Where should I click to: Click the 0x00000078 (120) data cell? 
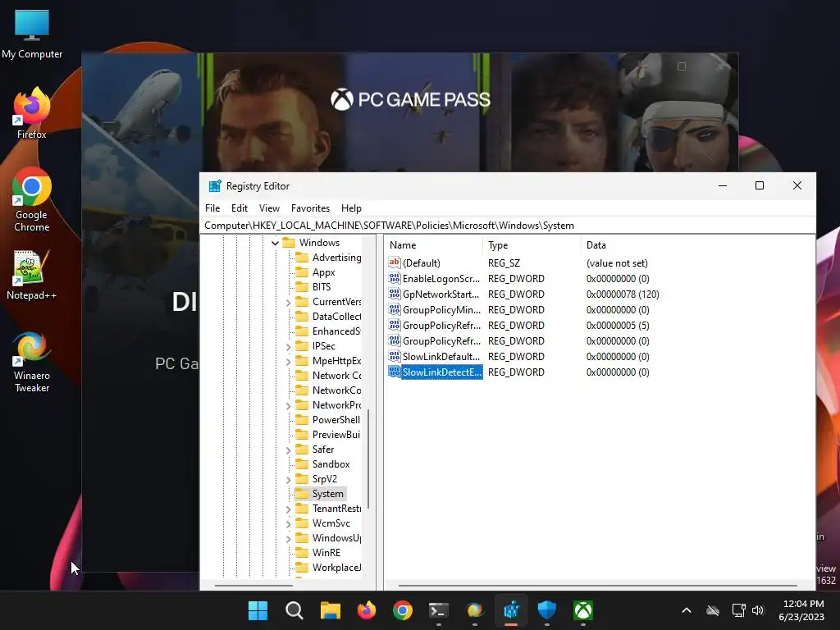click(623, 294)
